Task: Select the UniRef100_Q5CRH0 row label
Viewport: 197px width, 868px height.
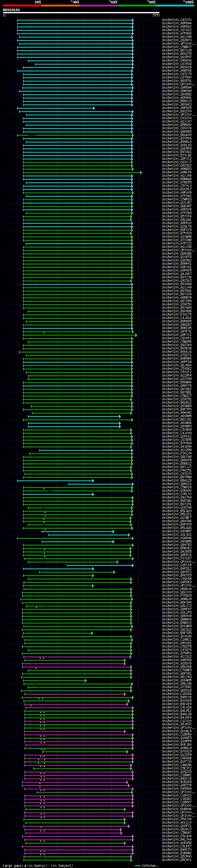Action: 176,856
